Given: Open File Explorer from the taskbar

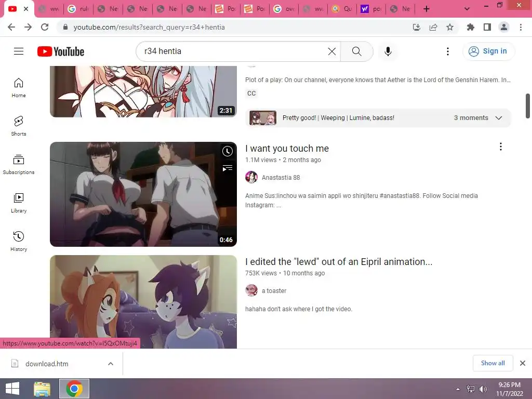Looking at the screenshot, I should click(43, 389).
